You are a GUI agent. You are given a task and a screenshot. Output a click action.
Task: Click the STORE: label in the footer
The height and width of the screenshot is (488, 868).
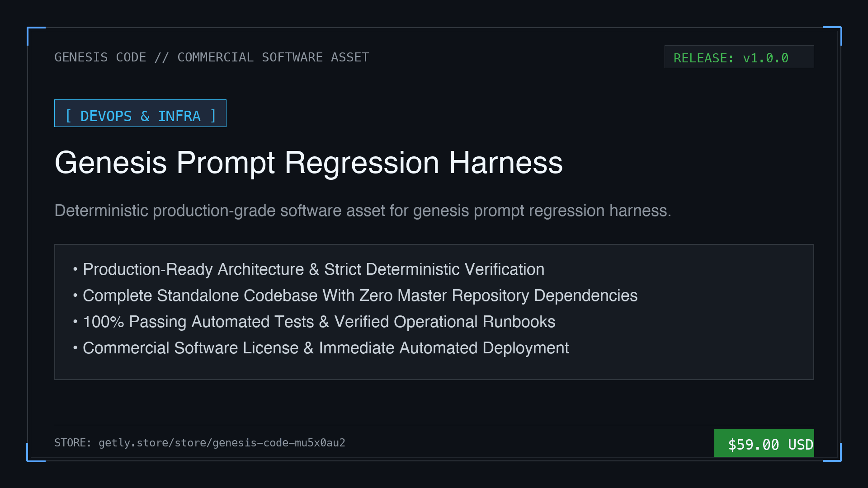pos(73,443)
